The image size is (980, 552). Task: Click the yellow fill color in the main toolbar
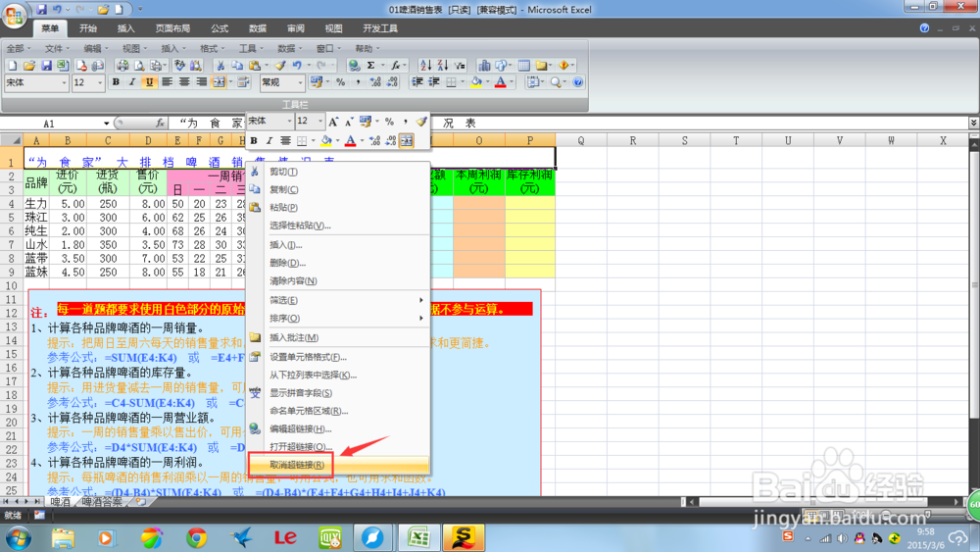coord(476,82)
